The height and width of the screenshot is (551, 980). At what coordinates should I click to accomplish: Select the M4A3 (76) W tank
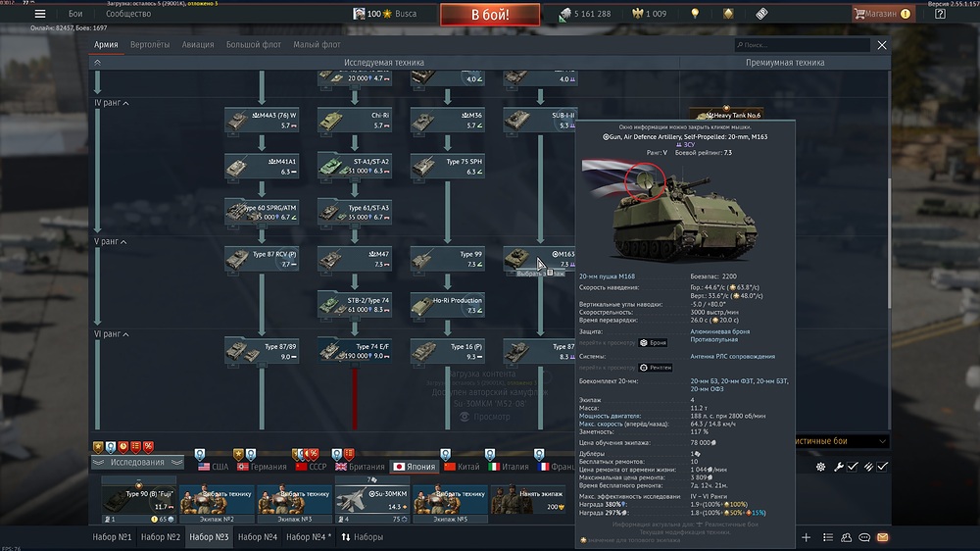262,120
